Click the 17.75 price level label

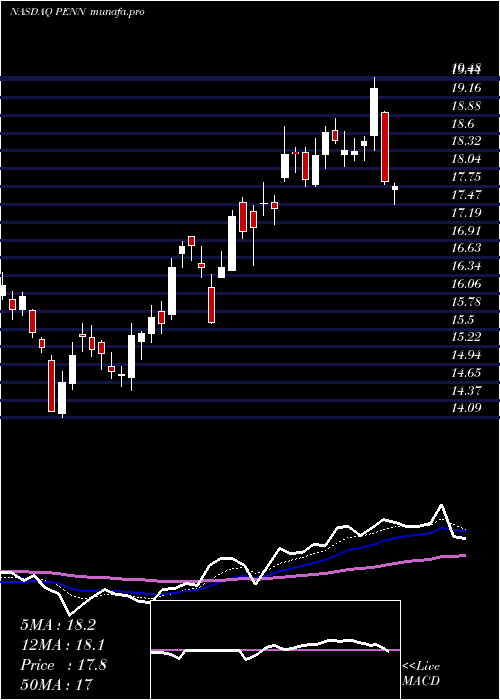pos(466,177)
